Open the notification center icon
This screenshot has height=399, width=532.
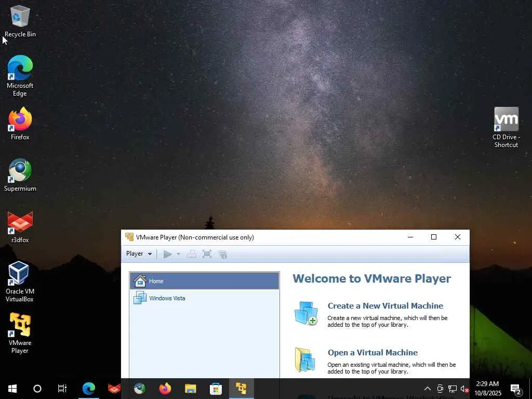[516, 389]
